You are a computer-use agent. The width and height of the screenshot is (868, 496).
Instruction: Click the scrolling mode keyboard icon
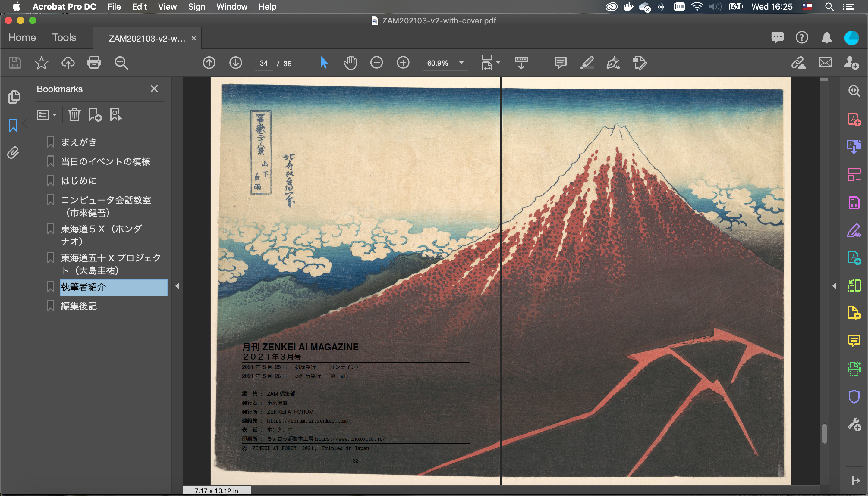521,63
